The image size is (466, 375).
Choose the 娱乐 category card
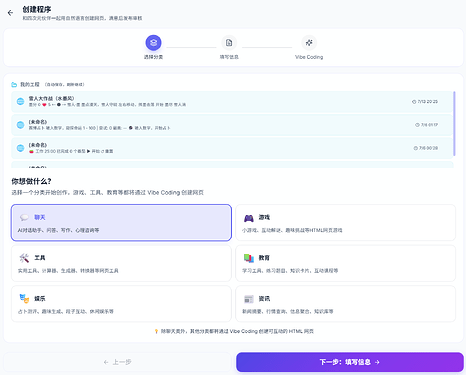point(121,304)
